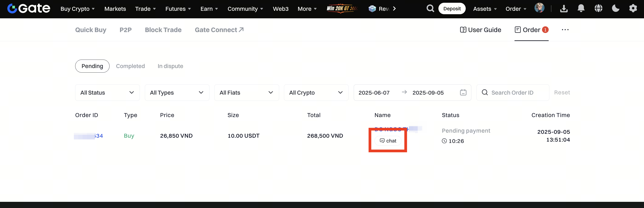Open the P2P tab
Viewport: 644px width, 208px height.
pos(126,30)
